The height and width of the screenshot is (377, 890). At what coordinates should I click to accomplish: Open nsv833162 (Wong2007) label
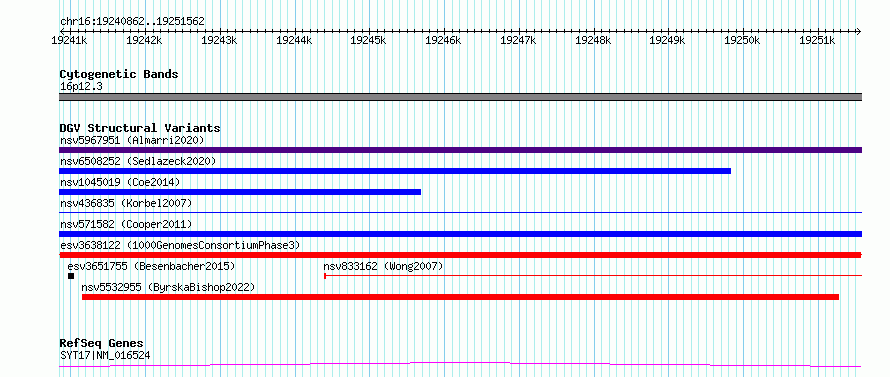tap(383, 266)
